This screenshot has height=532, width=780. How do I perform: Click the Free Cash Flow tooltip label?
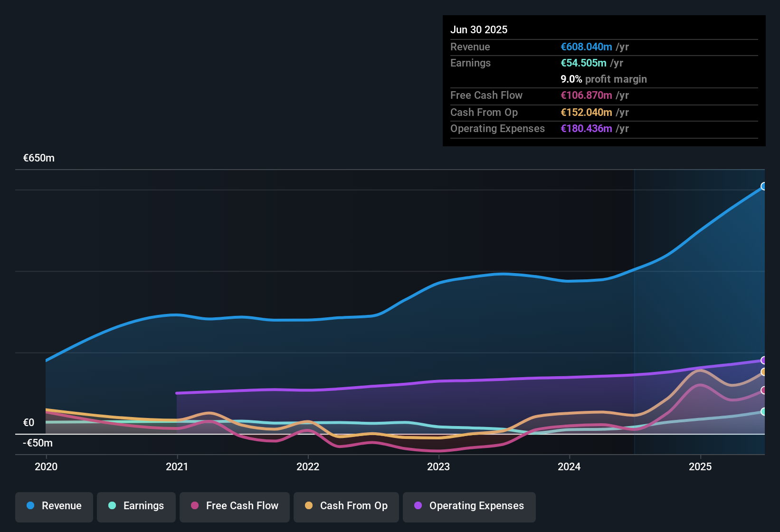486,95
